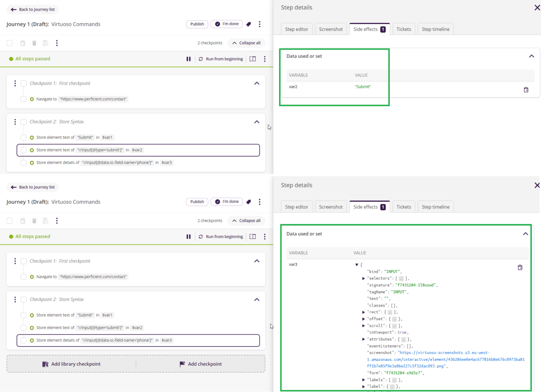
Task: Switch to the Screenshot tab
Action: [x=331, y=29]
